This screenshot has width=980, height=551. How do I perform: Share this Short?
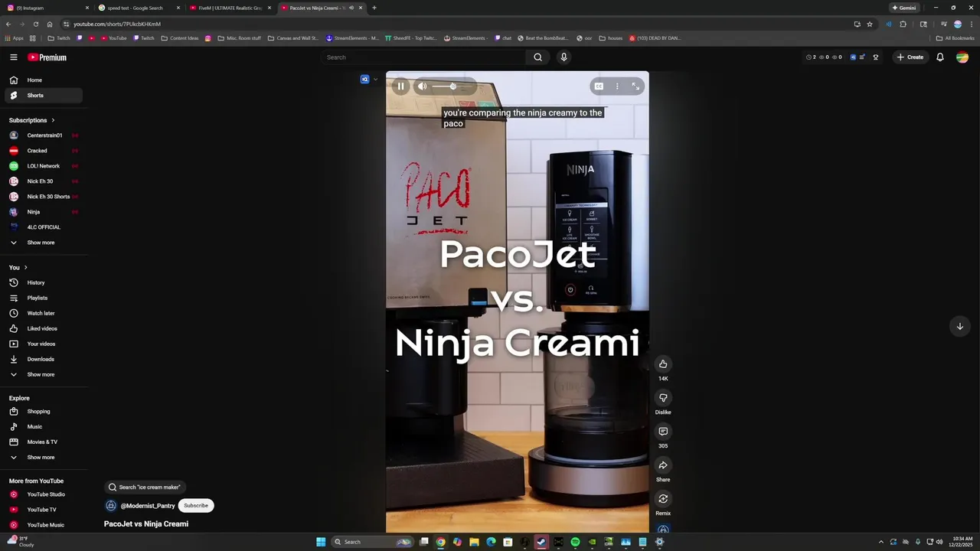coord(663,465)
